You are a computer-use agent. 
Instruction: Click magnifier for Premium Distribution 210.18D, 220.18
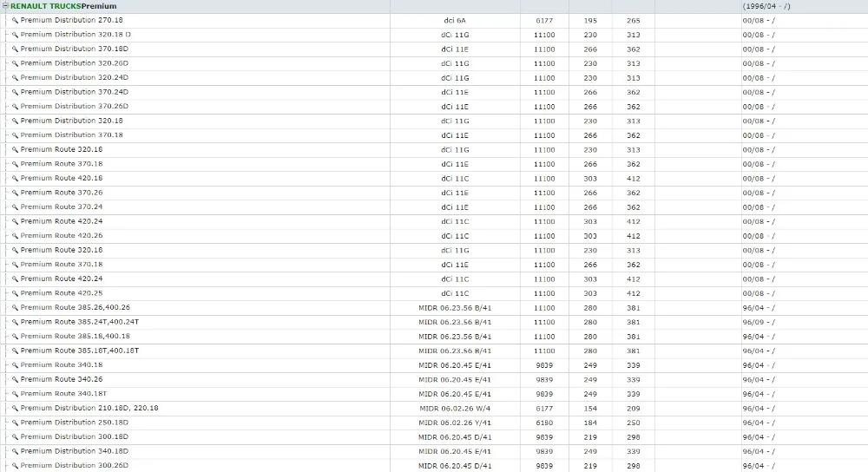[15, 409]
